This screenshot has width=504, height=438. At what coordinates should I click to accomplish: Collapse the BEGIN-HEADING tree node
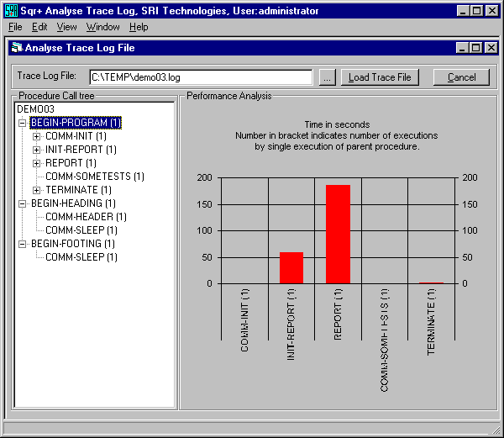22,203
